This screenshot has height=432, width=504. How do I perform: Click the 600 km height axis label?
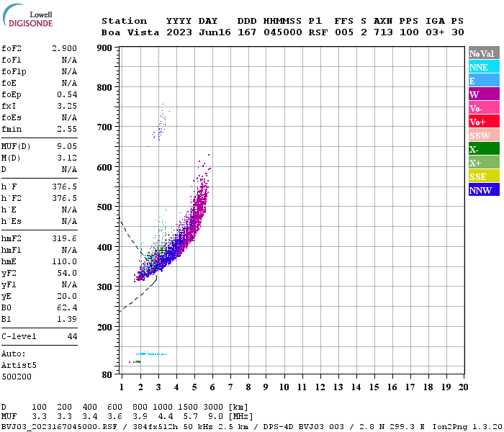104,168
